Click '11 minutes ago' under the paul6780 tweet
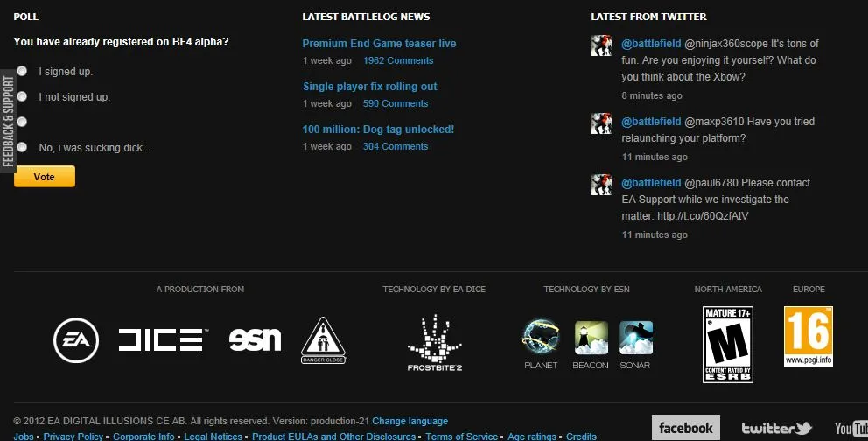This screenshot has width=868, height=441. tap(654, 234)
